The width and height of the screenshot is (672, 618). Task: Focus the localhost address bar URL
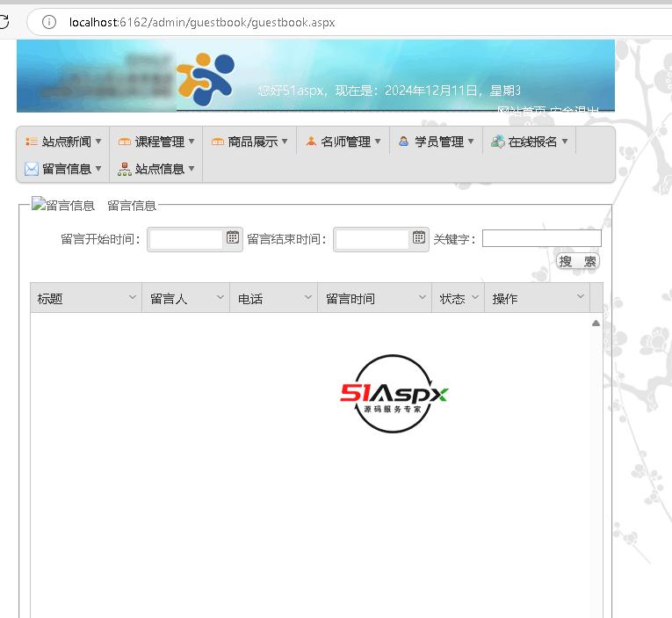(202, 22)
